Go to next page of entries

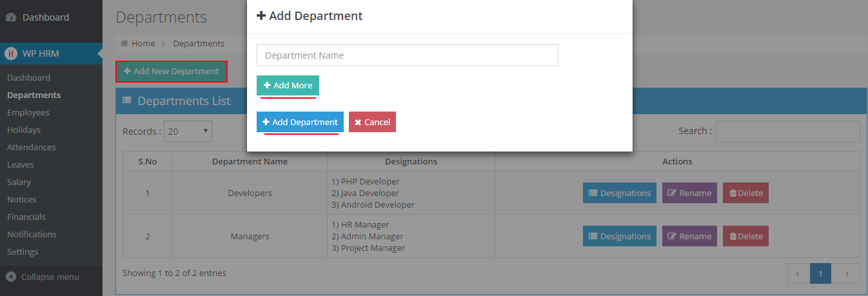(845, 273)
